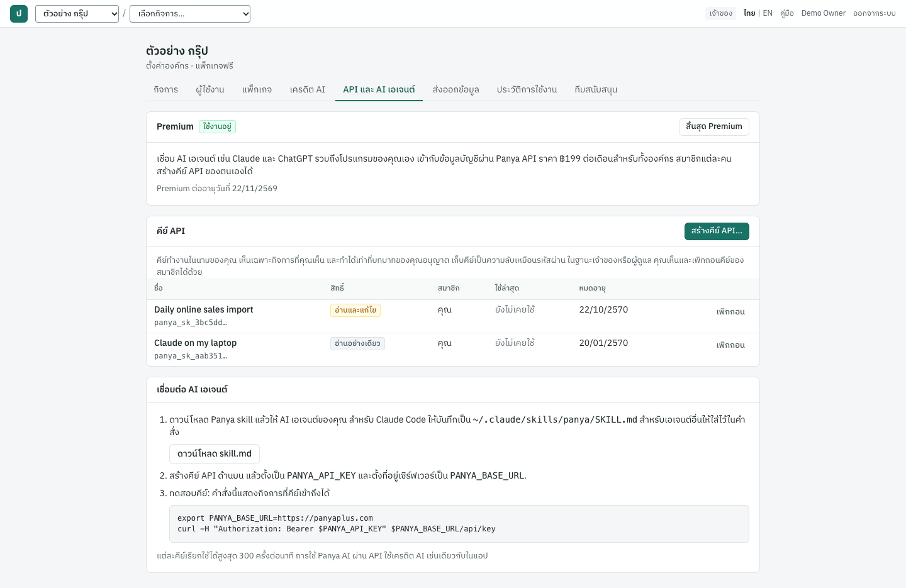
Task: Click ออกจากระบบ to log out
Action: tap(875, 13)
